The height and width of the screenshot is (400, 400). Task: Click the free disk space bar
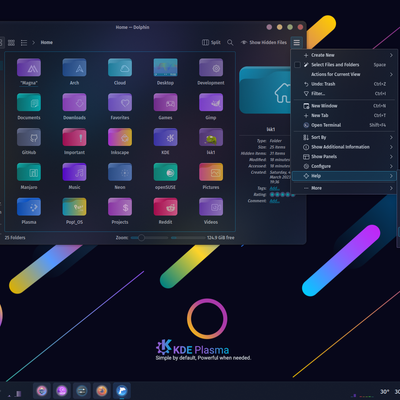point(188,238)
